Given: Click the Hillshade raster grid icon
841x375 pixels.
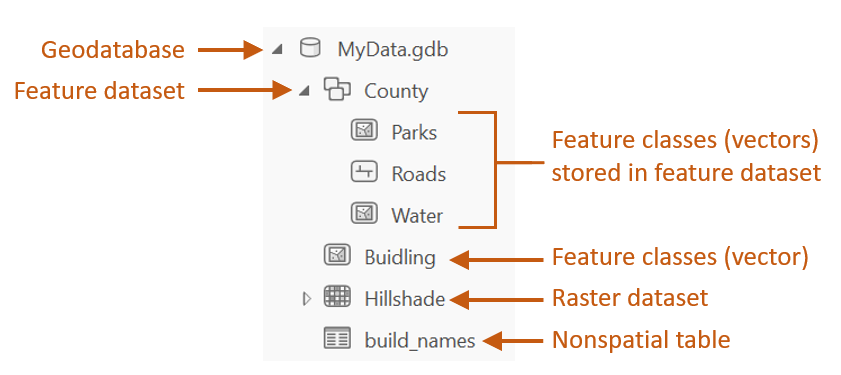Looking at the screenshot, I should pyautogui.click(x=337, y=297).
